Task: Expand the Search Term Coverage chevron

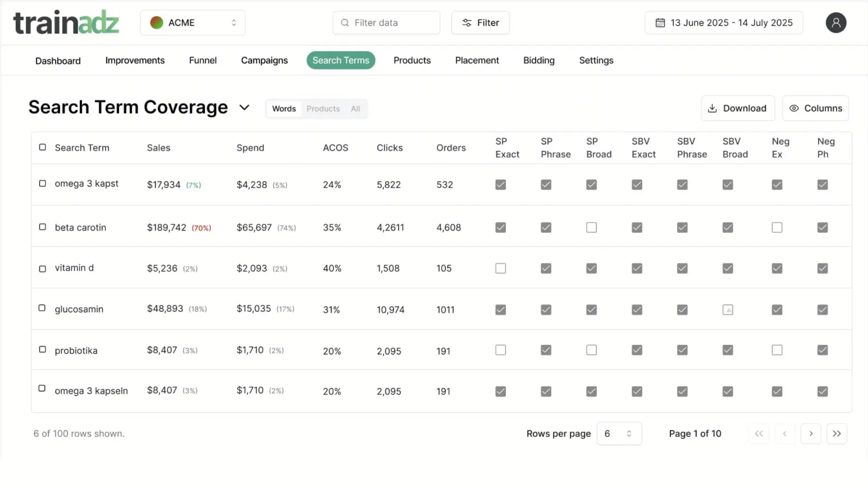Action: (245, 108)
